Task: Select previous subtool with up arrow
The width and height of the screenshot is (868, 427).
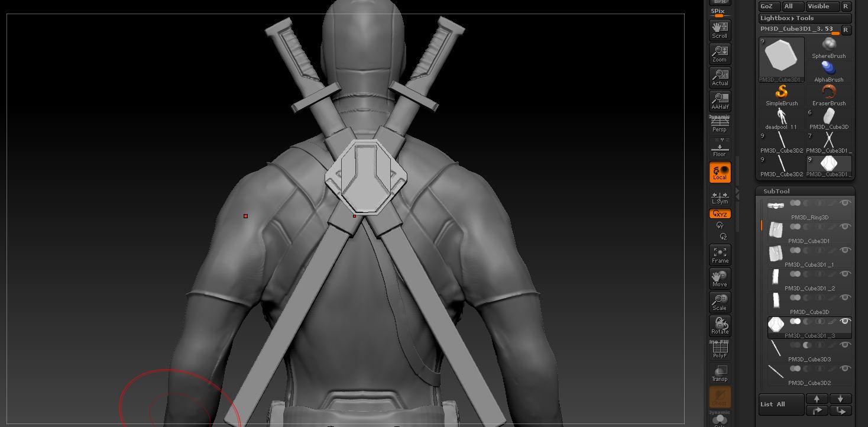Action: coord(817,399)
